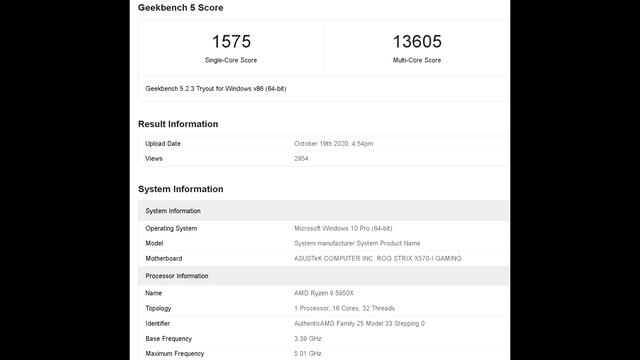
Task: Click the Processor Information table header
Action: tap(323, 276)
